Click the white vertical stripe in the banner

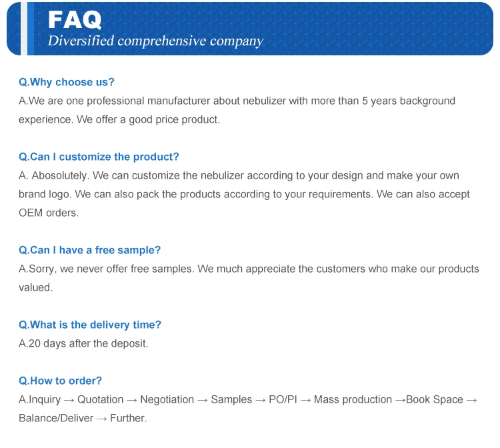[24, 29]
